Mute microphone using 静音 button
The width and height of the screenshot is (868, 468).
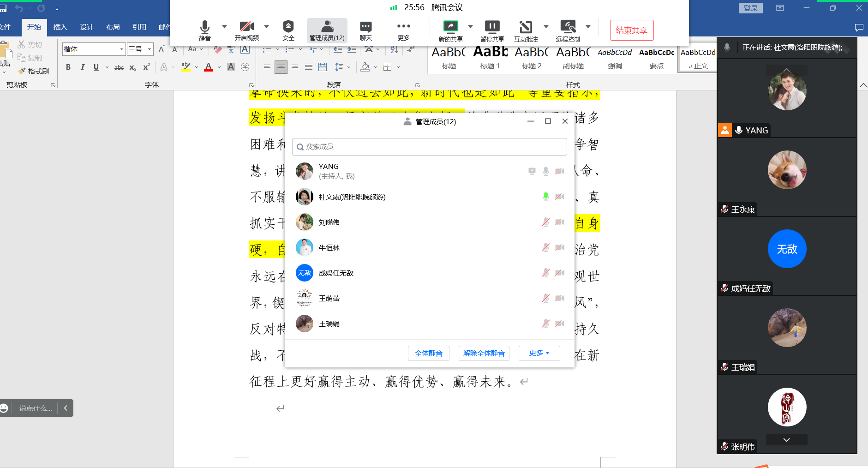pyautogui.click(x=205, y=27)
